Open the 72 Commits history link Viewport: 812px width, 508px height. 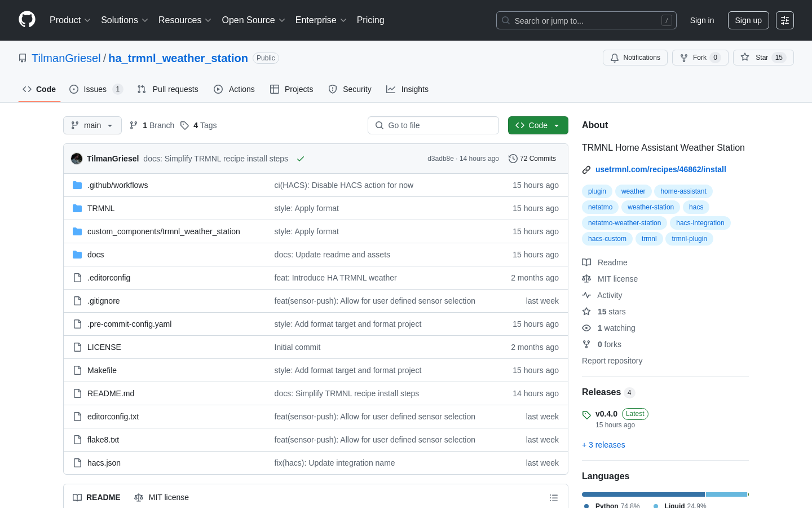(x=532, y=159)
